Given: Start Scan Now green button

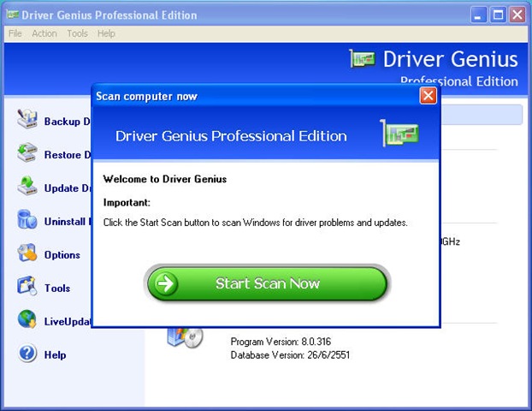Looking at the screenshot, I should pos(268,283).
